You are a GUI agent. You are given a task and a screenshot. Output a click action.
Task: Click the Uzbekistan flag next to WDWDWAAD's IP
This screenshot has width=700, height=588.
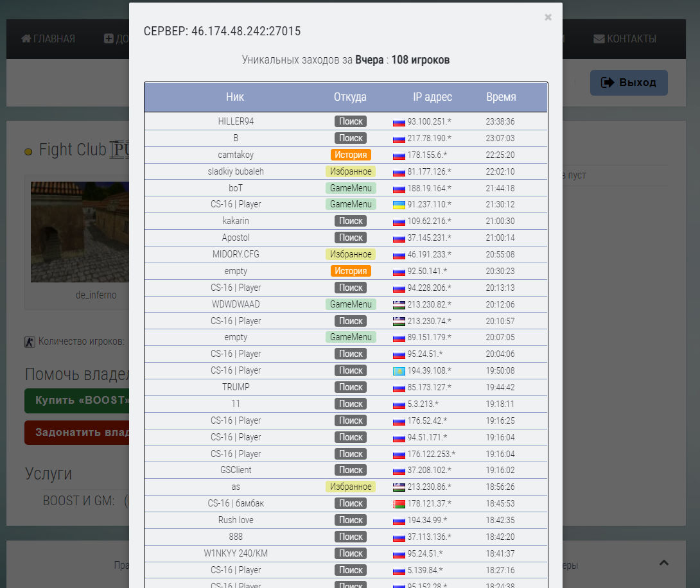399,305
